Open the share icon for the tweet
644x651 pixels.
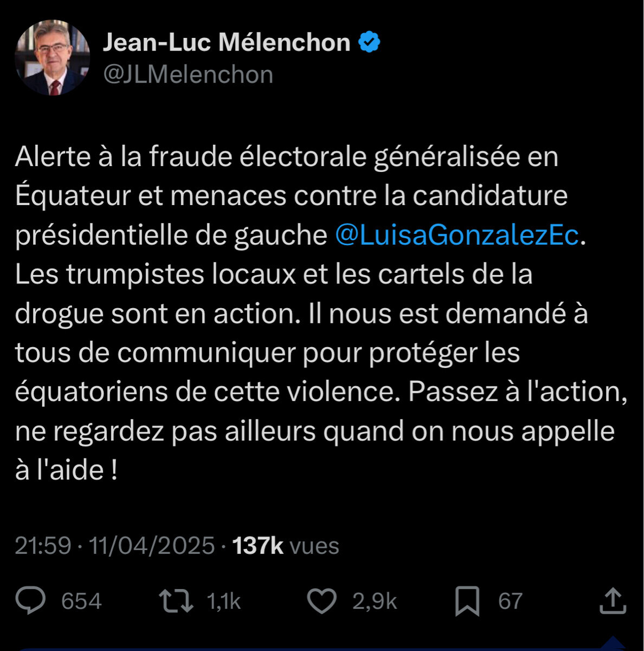(x=613, y=601)
